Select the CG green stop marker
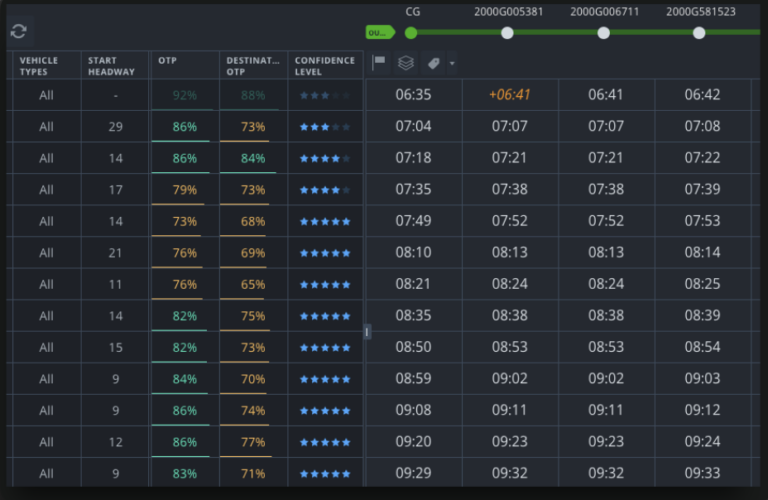Image resolution: width=768 pixels, height=500 pixels. click(411, 33)
